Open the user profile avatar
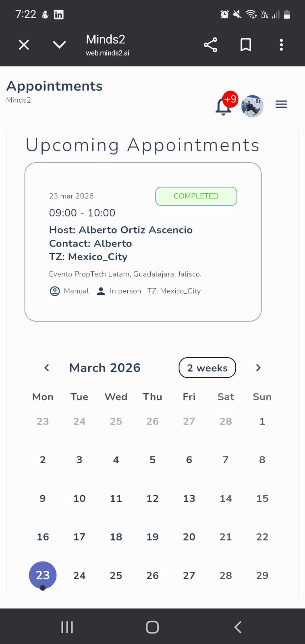This screenshot has height=644, width=305. tap(252, 106)
